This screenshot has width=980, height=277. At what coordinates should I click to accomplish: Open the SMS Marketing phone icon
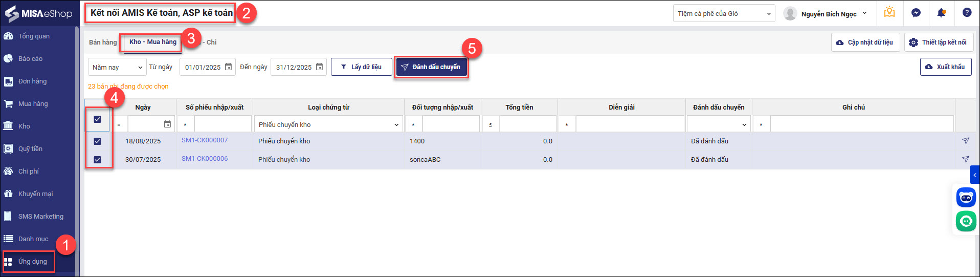pyautogui.click(x=8, y=216)
